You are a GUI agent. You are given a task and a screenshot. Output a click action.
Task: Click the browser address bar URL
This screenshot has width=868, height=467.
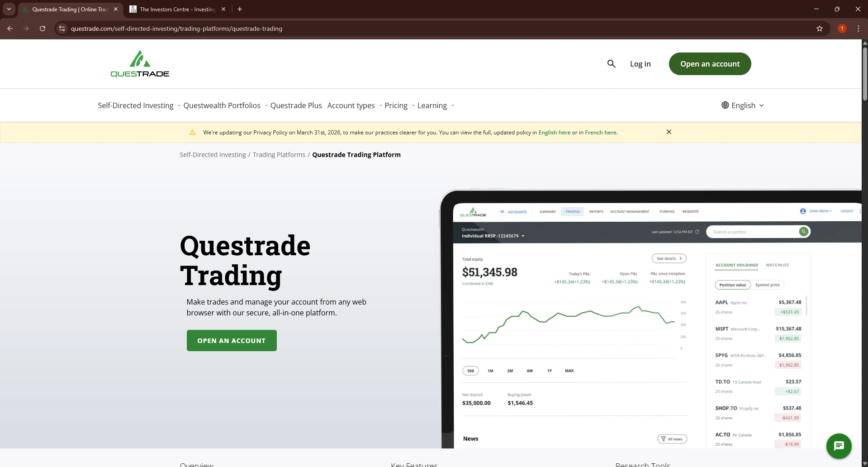pos(176,29)
